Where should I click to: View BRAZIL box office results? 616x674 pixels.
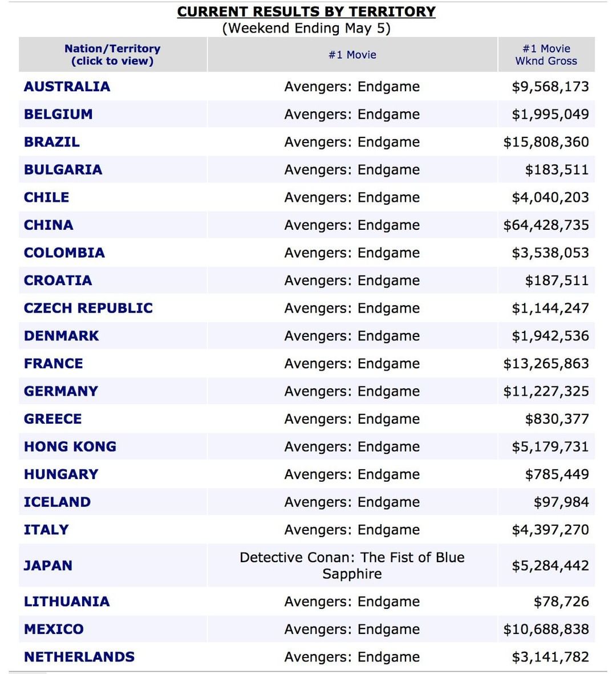52,142
